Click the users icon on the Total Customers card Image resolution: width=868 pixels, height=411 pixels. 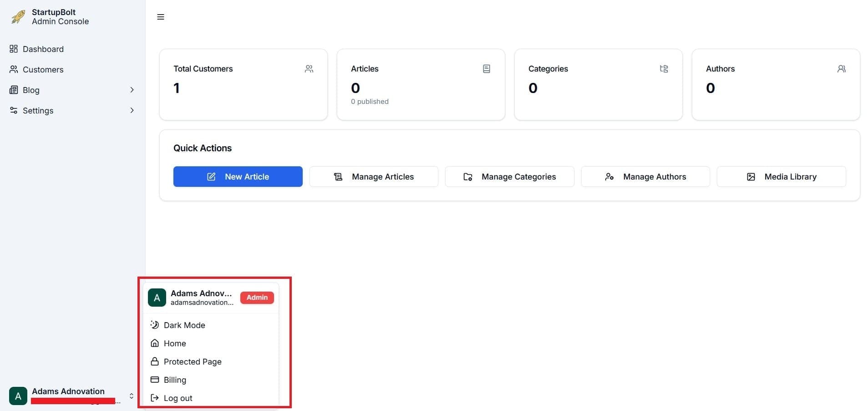[x=309, y=69]
